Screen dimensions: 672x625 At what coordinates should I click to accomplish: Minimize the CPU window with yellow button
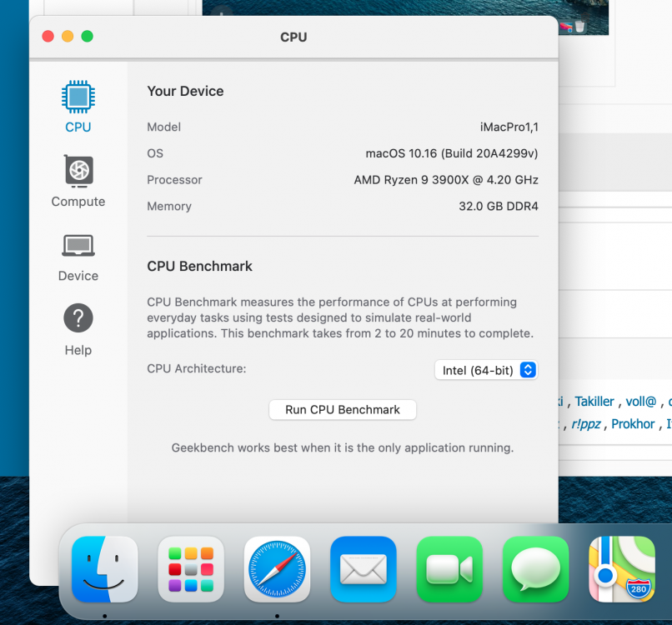point(68,37)
